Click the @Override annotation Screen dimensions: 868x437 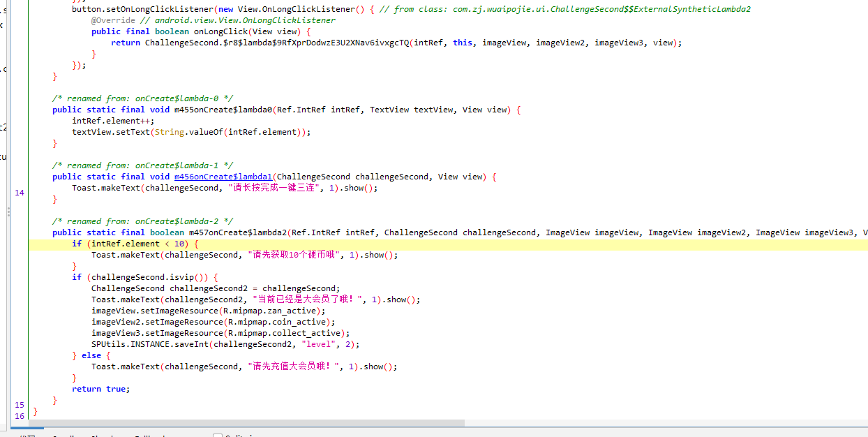(x=113, y=20)
